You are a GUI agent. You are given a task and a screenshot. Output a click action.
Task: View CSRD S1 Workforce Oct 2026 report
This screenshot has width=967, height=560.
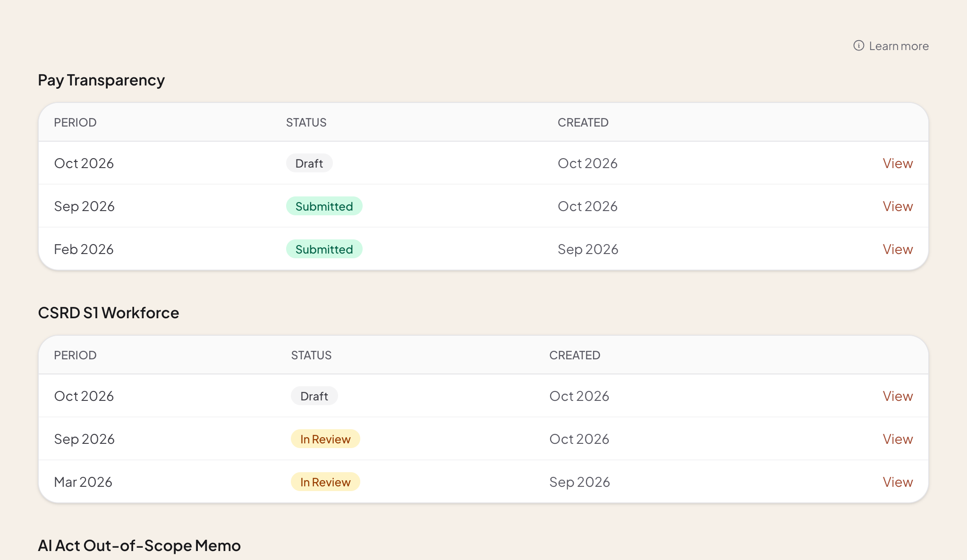pos(898,396)
